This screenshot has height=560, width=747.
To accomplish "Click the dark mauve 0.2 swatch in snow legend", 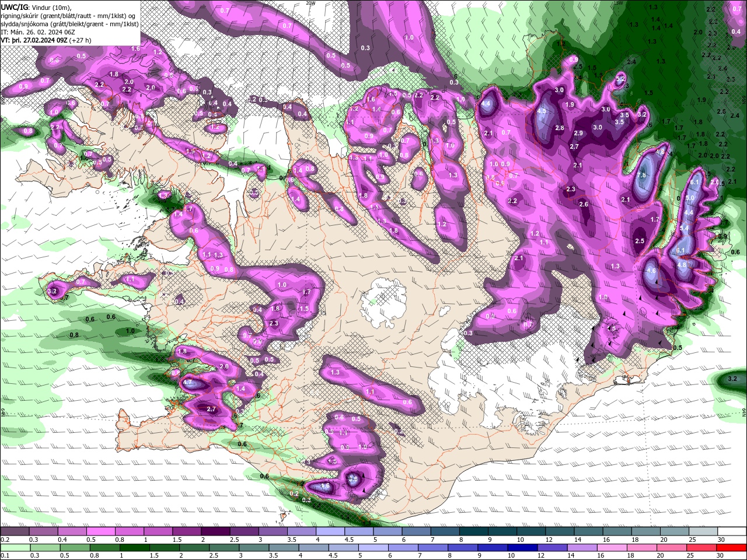I will (x=15, y=531).
